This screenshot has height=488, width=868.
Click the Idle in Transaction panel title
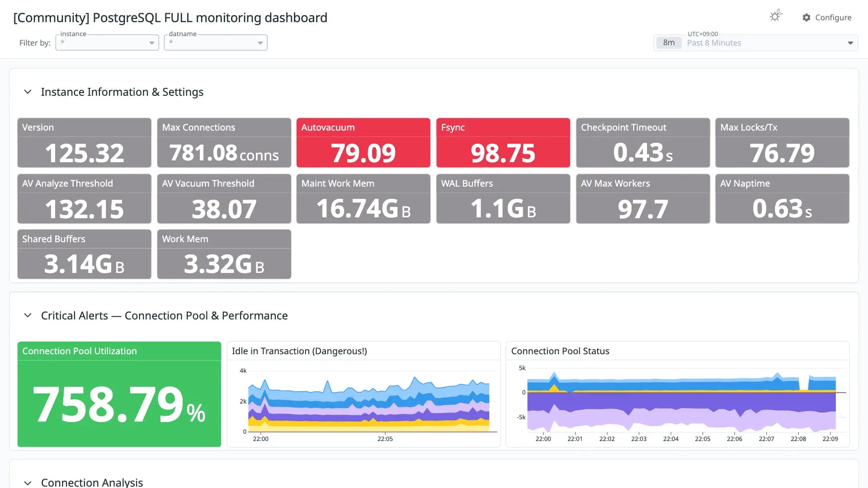click(299, 351)
